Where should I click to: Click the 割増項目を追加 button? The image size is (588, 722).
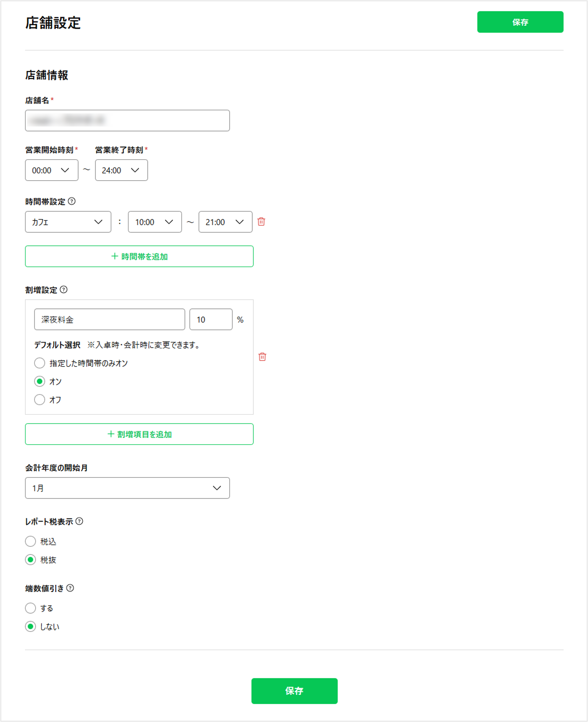tap(139, 434)
